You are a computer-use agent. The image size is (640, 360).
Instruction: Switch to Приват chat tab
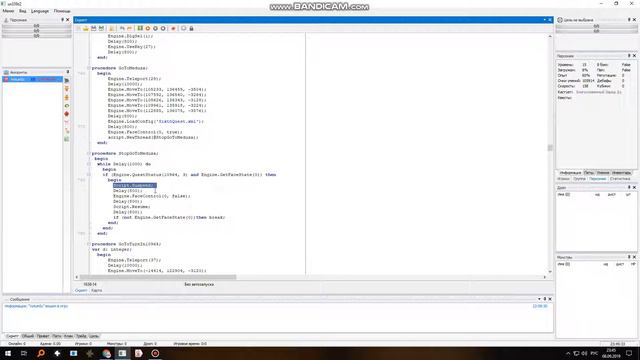click(x=43, y=336)
